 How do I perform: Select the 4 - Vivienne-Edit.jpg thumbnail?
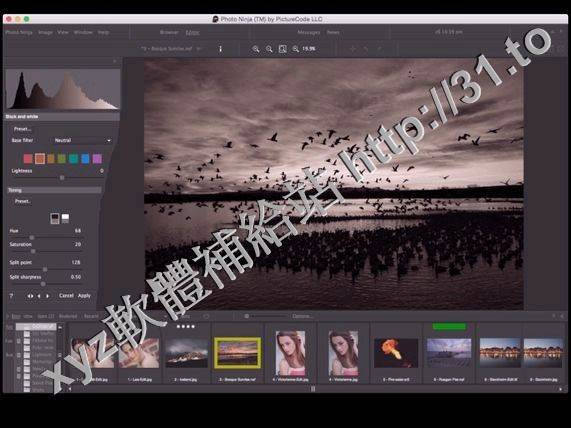tap(290, 354)
